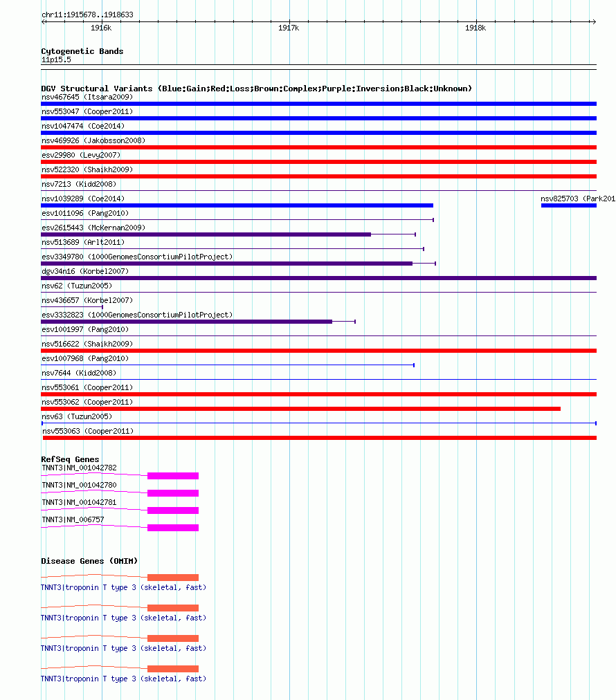Viewport: 616px width, 700px height.
Task: Select the nsv63 (Tuzun2005) label
Action: [x=77, y=416]
